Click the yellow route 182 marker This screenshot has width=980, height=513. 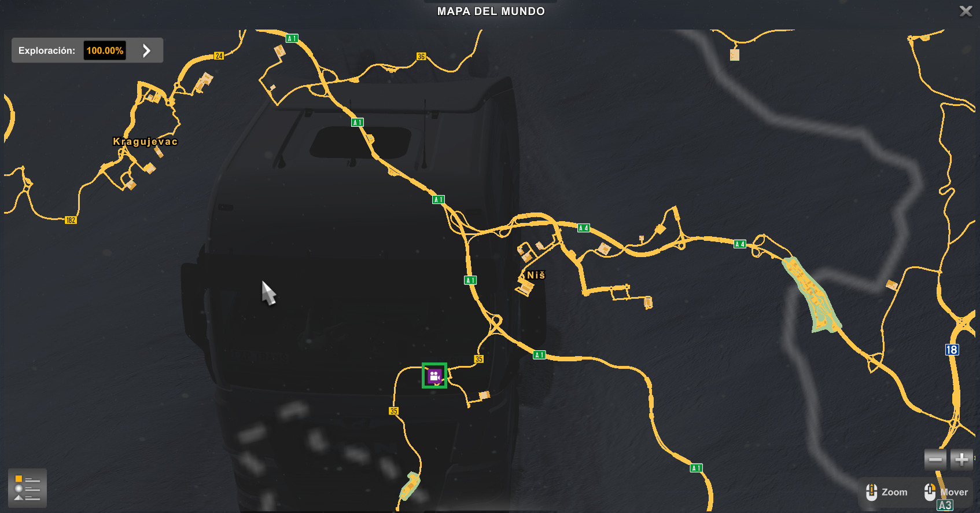pos(71,220)
